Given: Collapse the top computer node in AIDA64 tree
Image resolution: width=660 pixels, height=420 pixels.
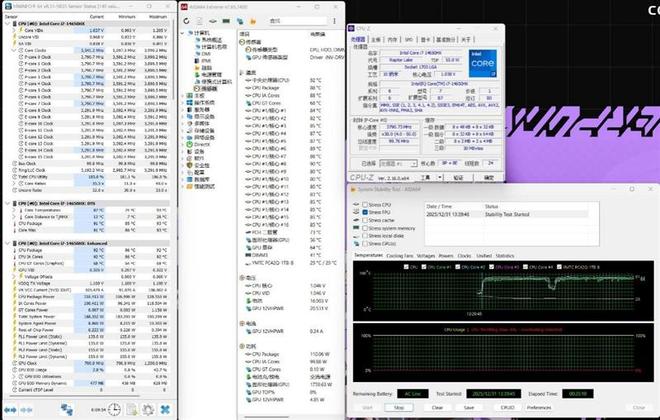Looking at the screenshot, I should pyautogui.click(x=182, y=33).
